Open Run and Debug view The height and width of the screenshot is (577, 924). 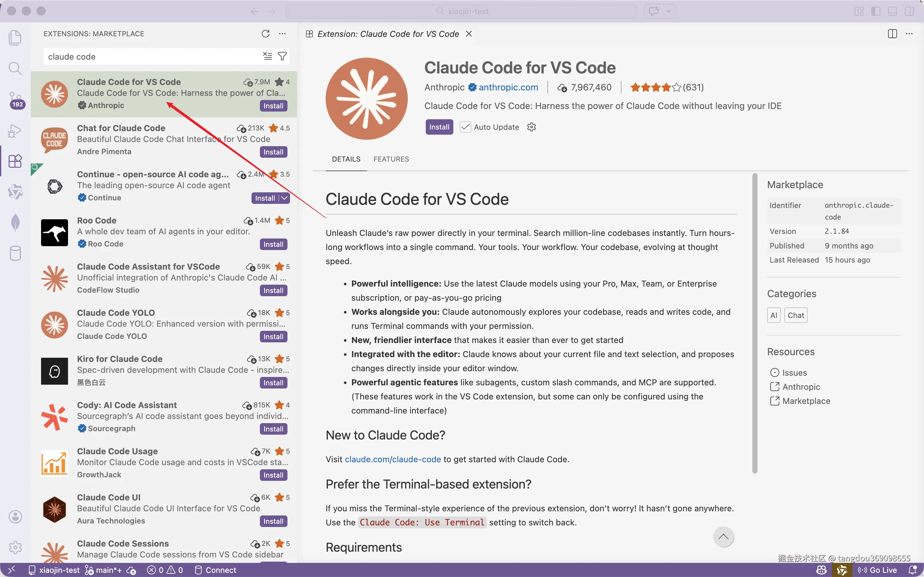(x=15, y=131)
